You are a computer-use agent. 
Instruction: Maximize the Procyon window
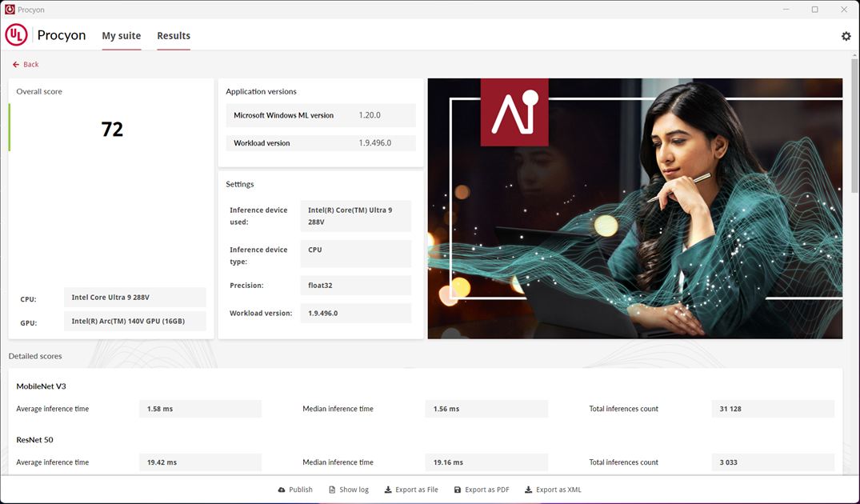point(815,10)
